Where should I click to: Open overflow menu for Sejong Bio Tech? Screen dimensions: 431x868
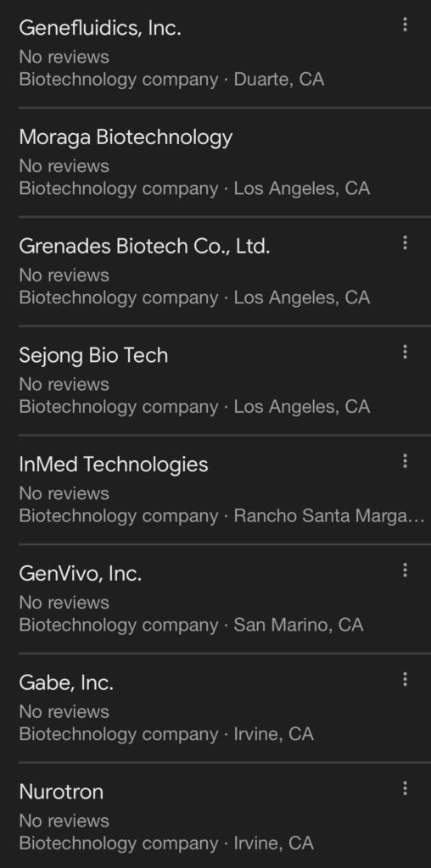tap(405, 352)
